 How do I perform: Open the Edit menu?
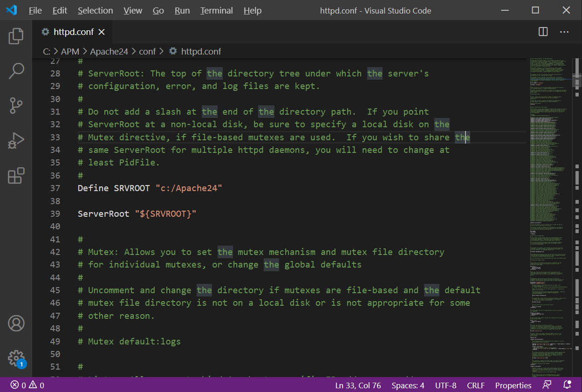point(60,10)
